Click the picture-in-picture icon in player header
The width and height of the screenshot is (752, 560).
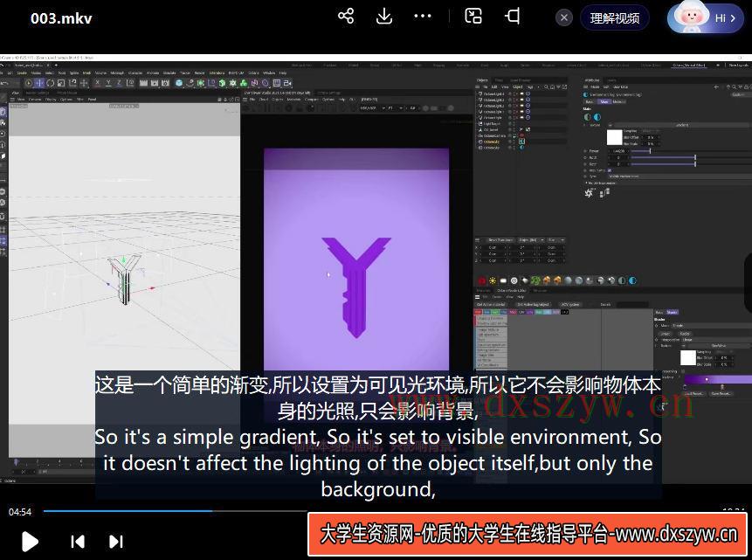(473, 16)
